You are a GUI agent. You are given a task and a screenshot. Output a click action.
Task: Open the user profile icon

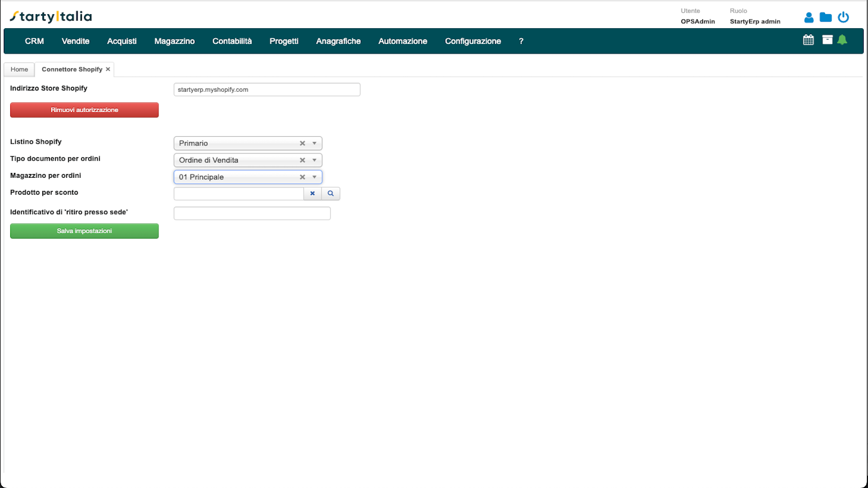809,17
